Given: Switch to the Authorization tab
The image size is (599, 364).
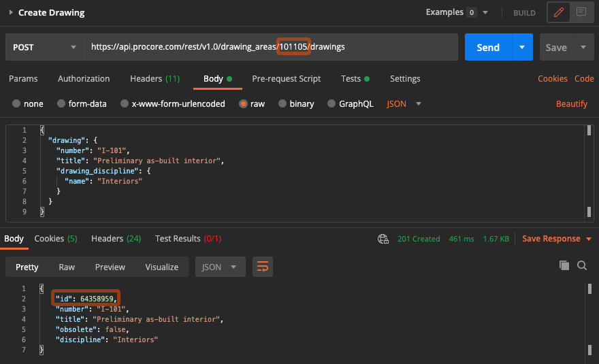Looking at the screenshot, I should (84, 79).
